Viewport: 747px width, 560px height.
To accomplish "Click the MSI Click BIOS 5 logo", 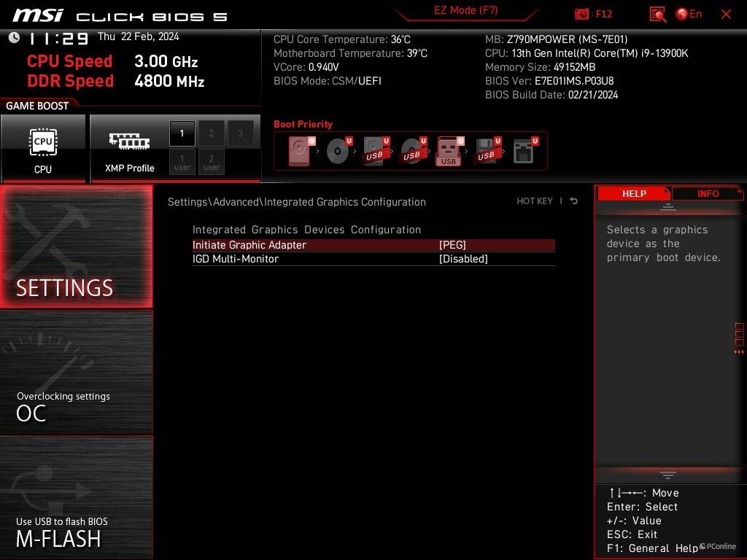I will (120, 15).
